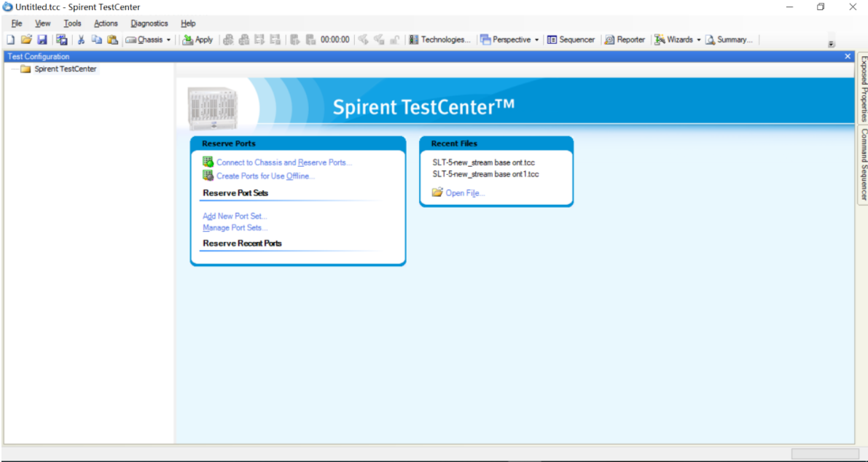The width and height of the screenshot is (868, 462).
Task: Cut using the scissors toolbar icon
Action: [x=80, y=39]
